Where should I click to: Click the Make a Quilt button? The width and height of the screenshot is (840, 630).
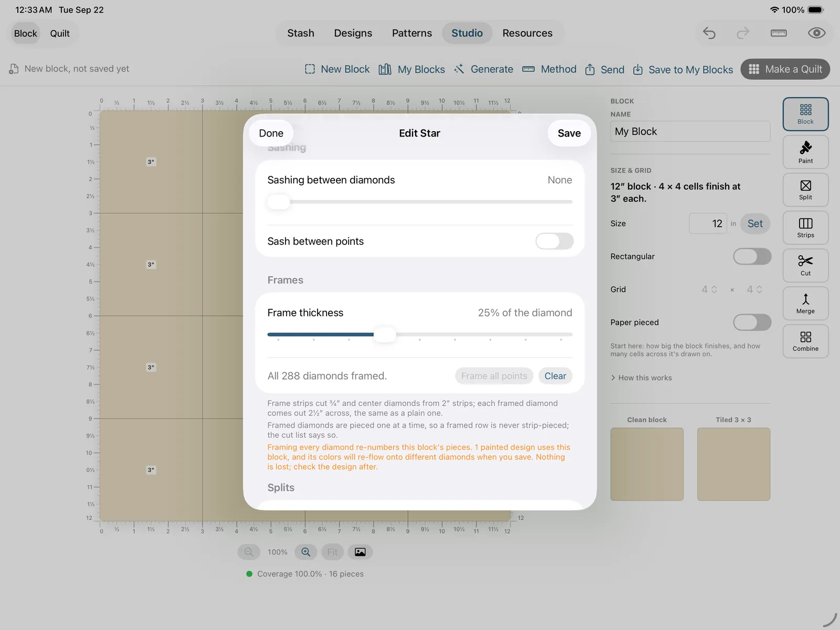point(785,69)
